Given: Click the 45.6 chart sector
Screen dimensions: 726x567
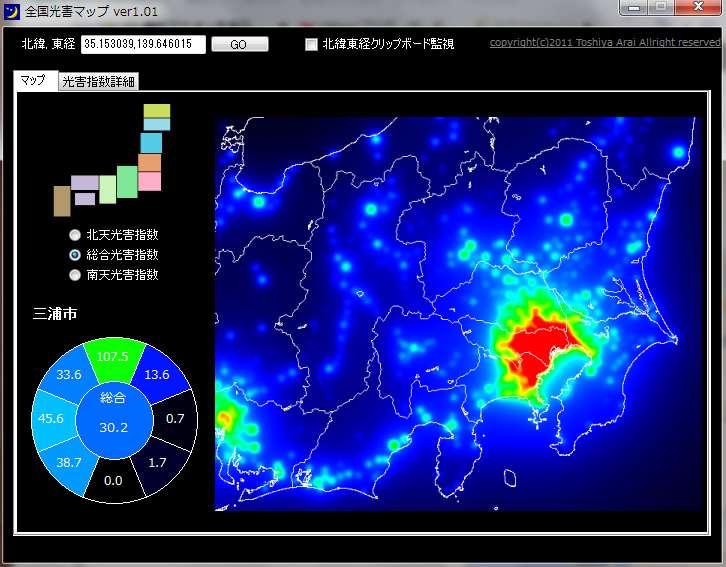Looking at the screenshot, I should 51,419.
